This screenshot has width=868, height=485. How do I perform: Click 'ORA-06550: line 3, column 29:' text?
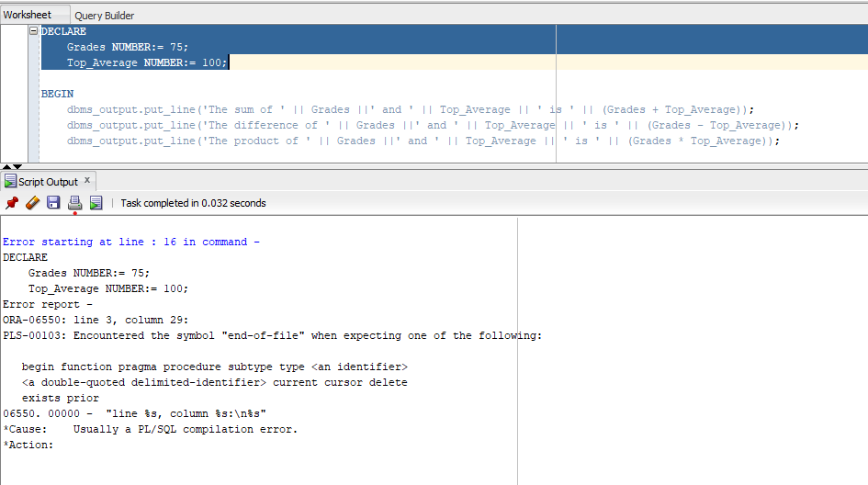coord(96,320)
